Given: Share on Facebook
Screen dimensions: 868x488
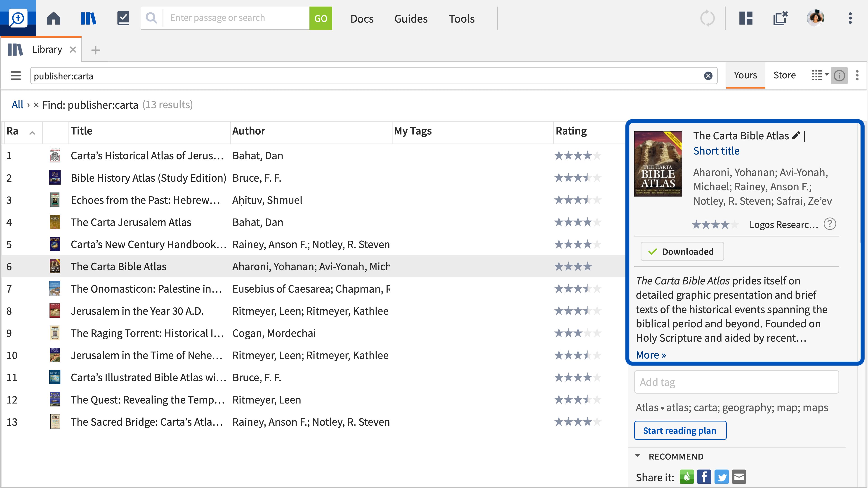Looking at the screenshot, I should [704, 477].
